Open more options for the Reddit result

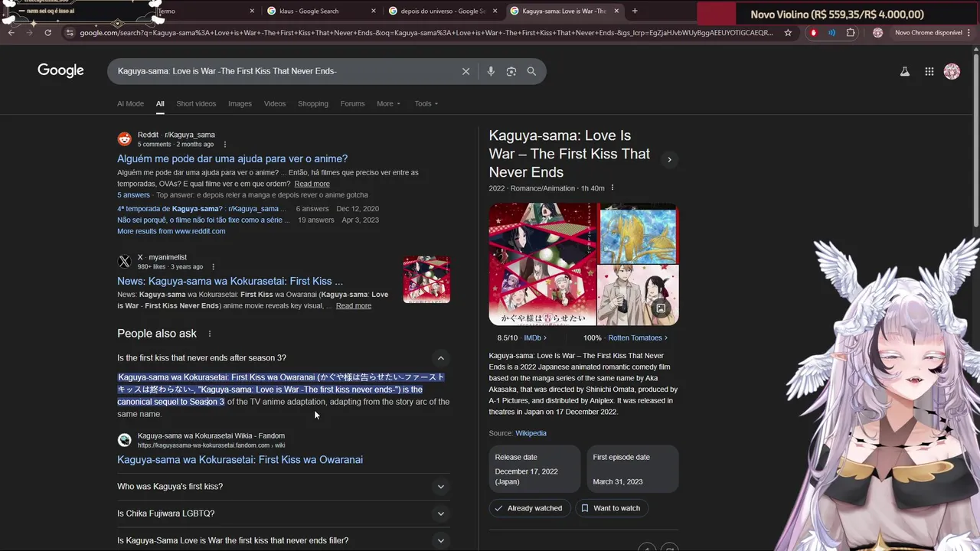click(x=225, y=144)
